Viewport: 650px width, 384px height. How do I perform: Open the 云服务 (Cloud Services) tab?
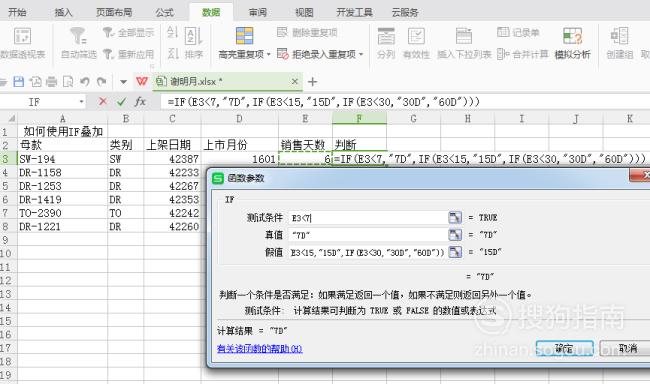pyautogui.click(x=405, y=12)
